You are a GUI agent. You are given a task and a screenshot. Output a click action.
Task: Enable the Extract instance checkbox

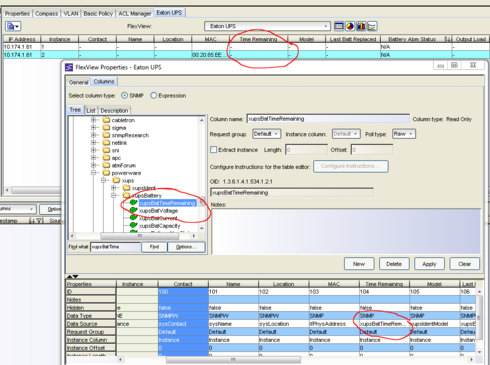214,150
